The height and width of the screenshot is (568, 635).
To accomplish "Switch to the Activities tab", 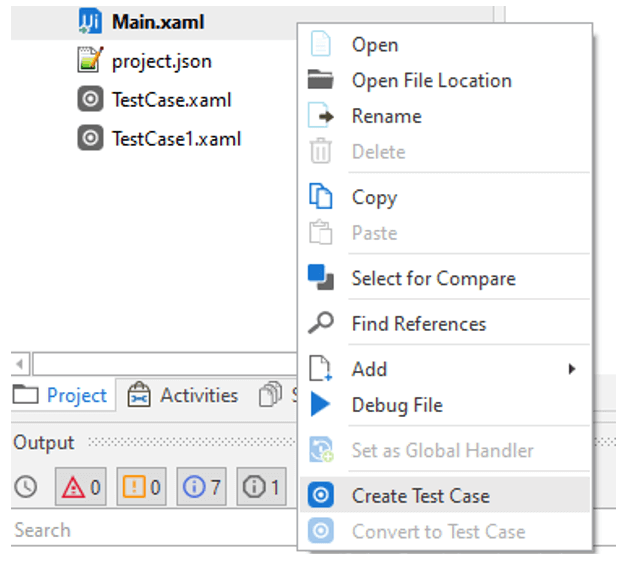I will coord(184,395).
